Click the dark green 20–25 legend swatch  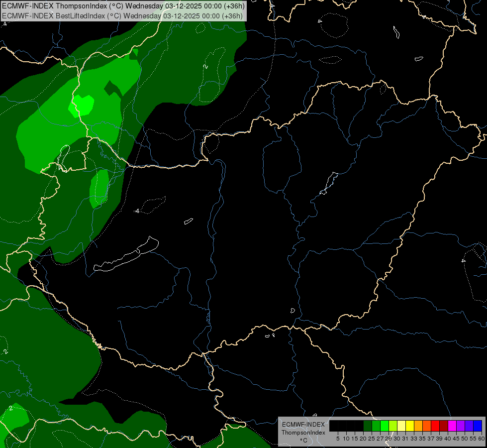point(368,426)
